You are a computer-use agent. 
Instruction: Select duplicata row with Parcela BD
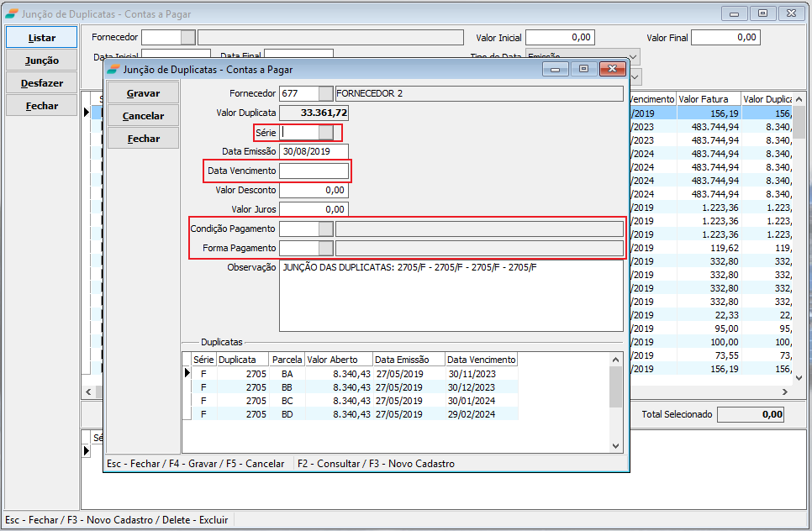tap(287, 413)
